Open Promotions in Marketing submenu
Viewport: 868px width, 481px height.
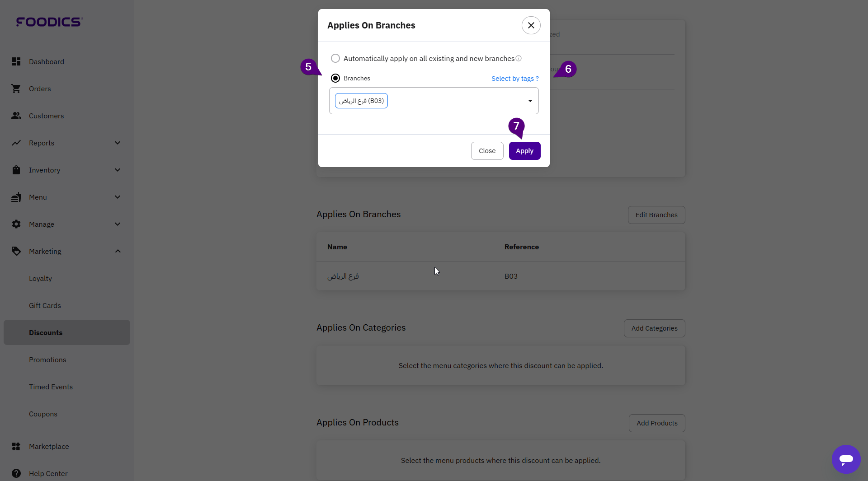point(47,360)
